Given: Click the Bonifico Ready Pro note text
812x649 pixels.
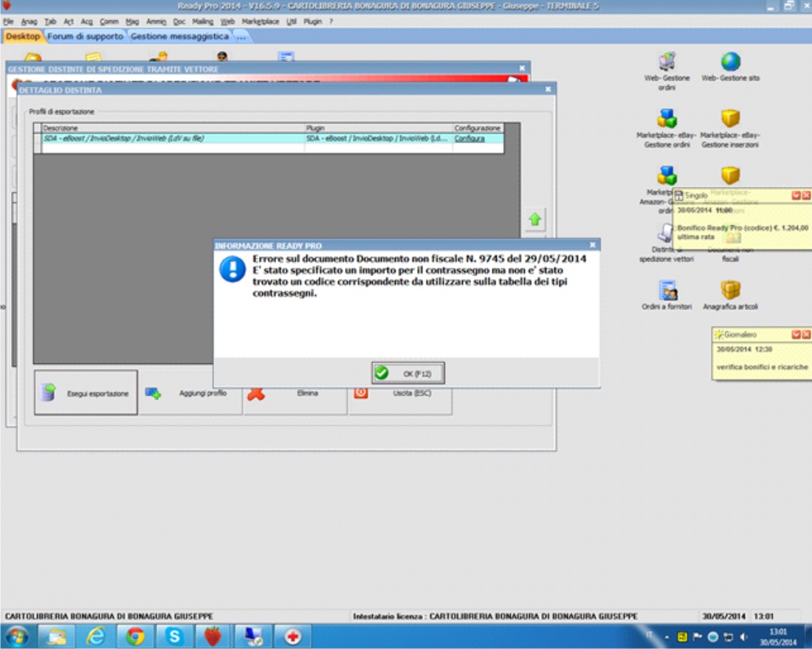Looking at the screenshot, I should (x=743, y=232).
